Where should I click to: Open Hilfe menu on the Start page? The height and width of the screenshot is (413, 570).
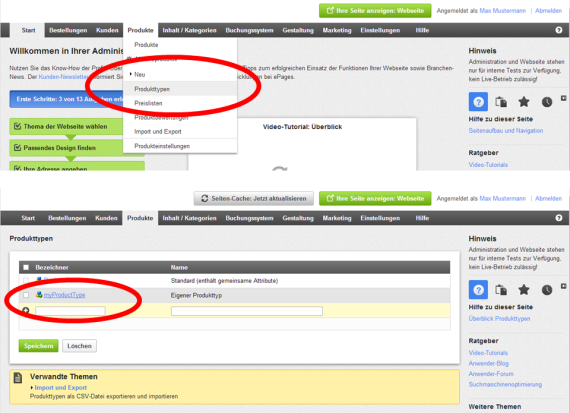point(422,30)
